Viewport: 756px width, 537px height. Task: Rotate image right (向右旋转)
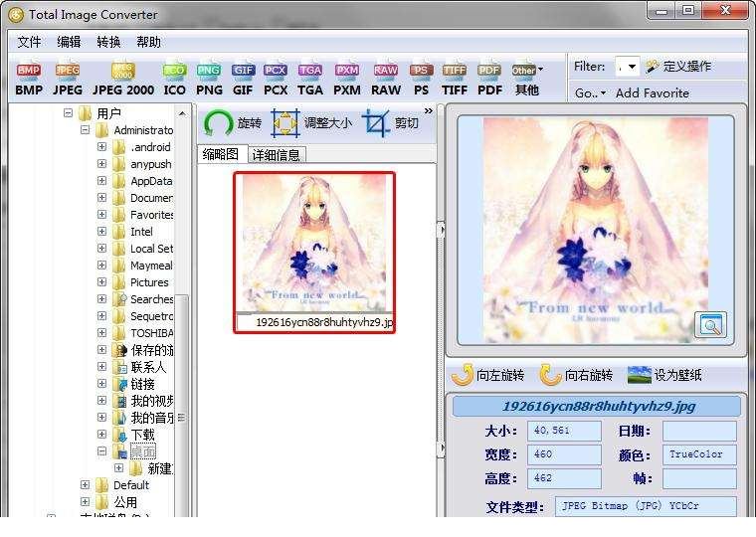click(x=576, y=375)
